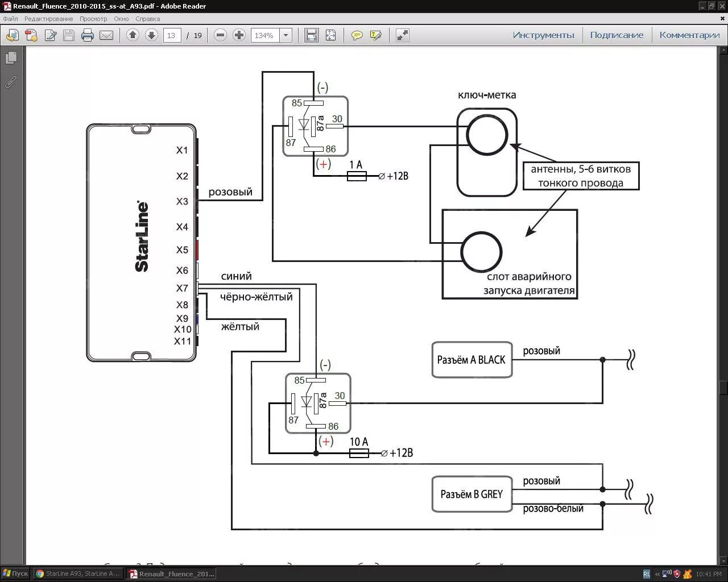Image resolution: width=728 pixels, height=582 pixels.
Task: Click the X7 connector label
Action: 182,289
